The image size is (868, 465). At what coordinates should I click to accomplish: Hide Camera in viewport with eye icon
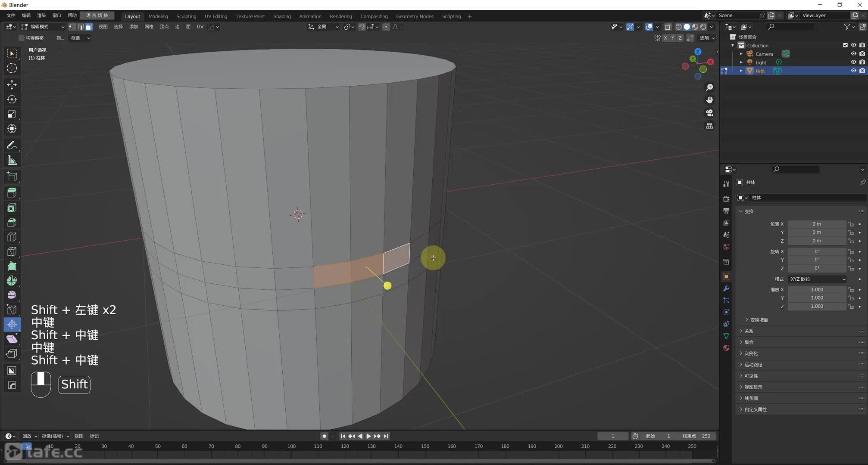coord(853,54)
